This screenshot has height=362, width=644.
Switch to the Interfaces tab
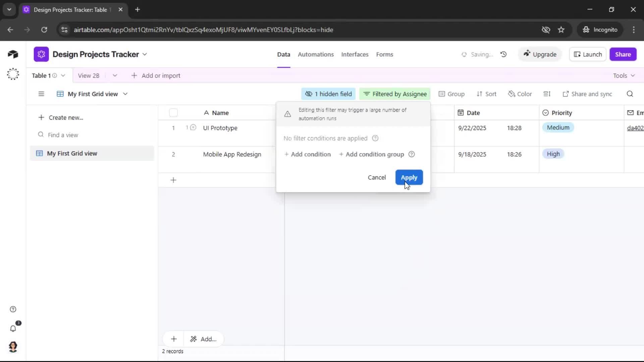tap(355, 54)
